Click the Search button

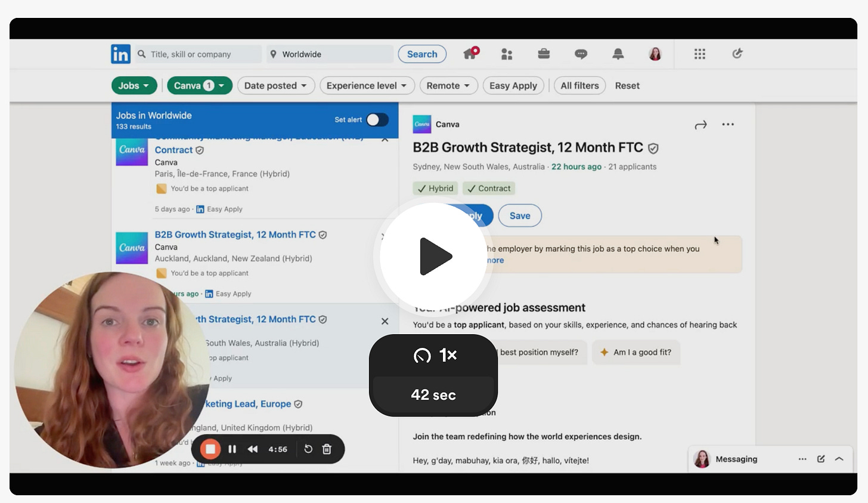click(422, 54)
